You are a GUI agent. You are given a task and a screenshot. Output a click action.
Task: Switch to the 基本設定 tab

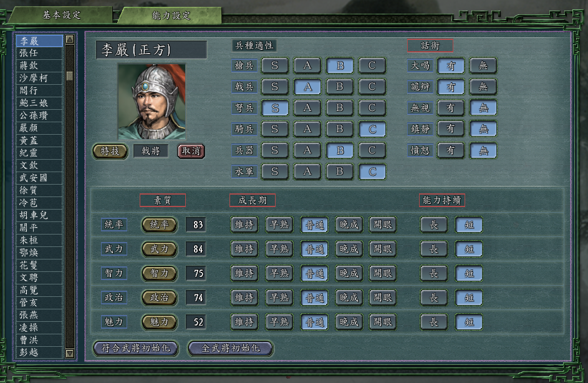pos(62,15)
